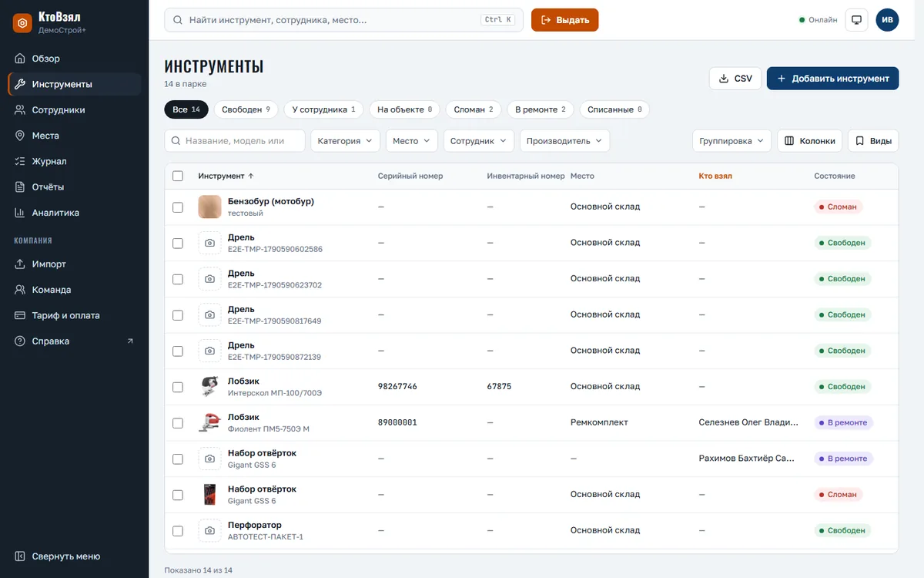The height and width of the screenshot is (578, 924).
Task: Check the Дрель E2E-TMP-1790590872139 row checkbox
Action: click(x=178, y=351)
